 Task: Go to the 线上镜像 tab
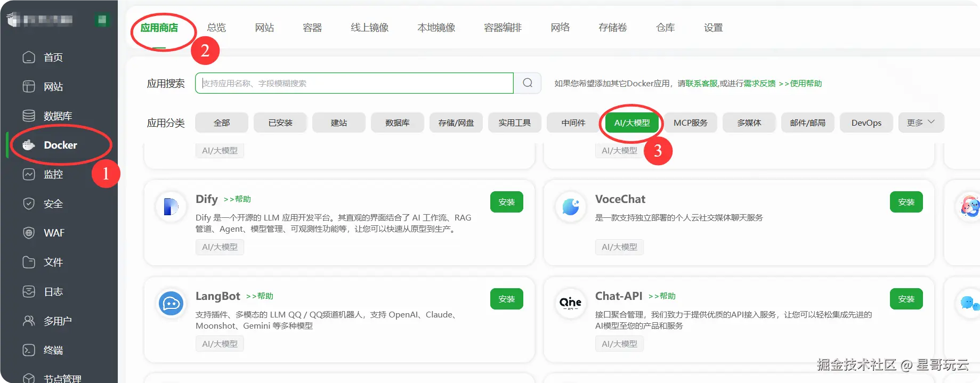[370, 28]
